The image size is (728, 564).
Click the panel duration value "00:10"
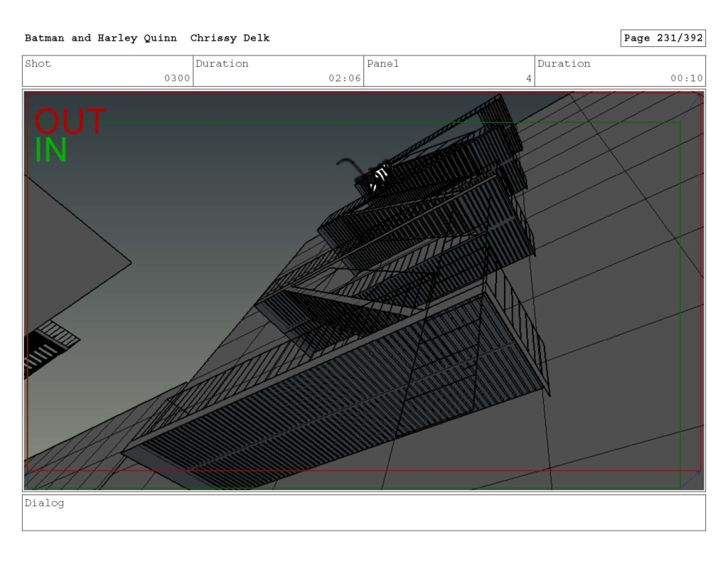pyautogui.click(x=686, y=78)
